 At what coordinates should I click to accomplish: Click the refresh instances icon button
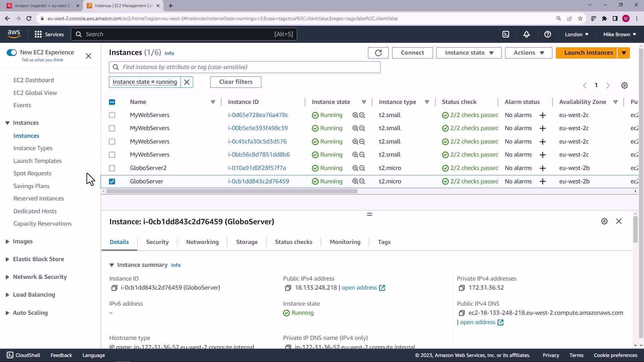pos(378,53)
